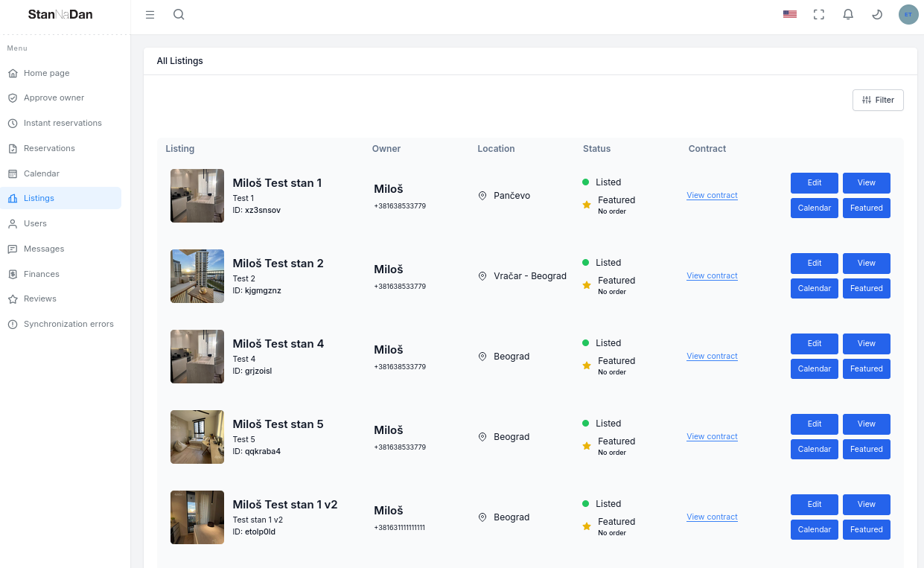Enter fullscreen mode icon
This screenshot has height=568, width=924.
(819, 14)
